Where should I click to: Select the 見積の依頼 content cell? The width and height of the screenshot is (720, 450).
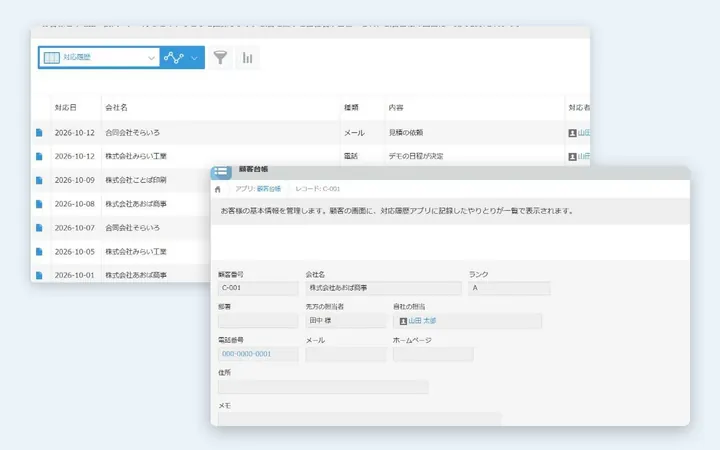tap(406, 133)
